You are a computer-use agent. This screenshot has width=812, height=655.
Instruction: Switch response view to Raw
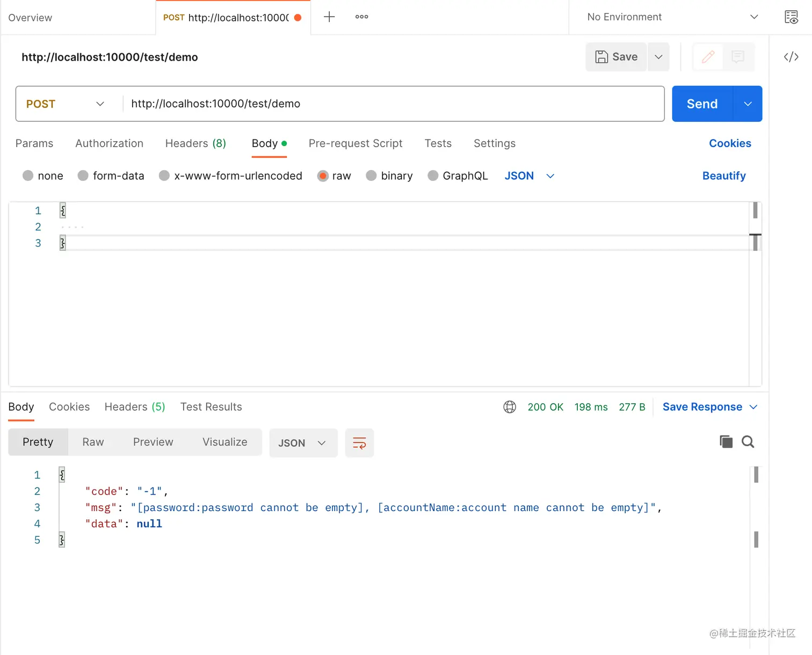pos(93,442)
